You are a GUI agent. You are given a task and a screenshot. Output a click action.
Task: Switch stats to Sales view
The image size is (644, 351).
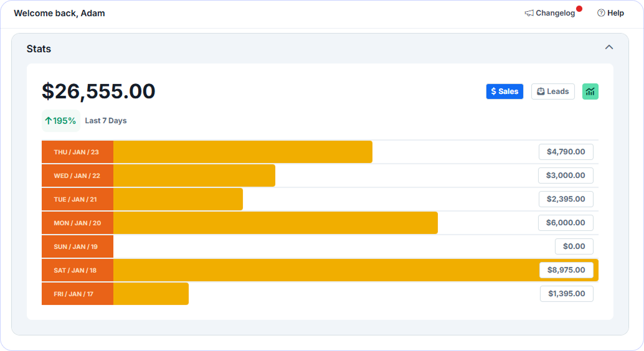coord(504,91)
